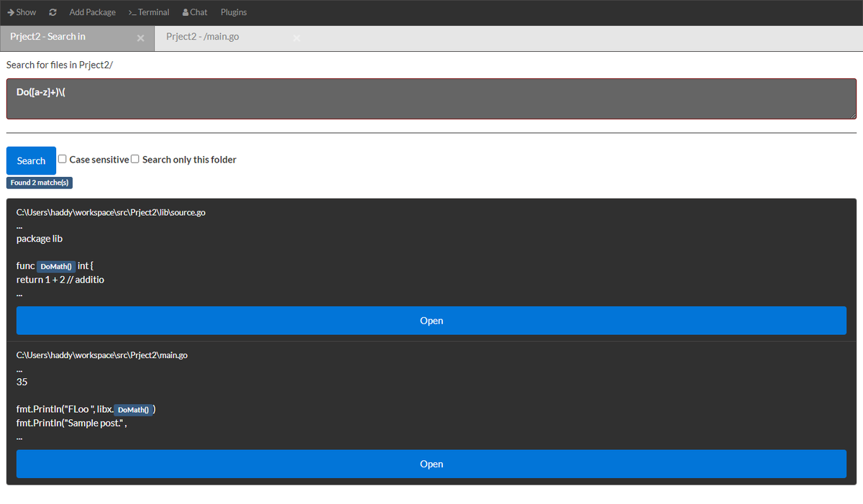Screen dimensions: 863x504
Task: Click DoMath() highlight in source.go result
Action: point(56,266)
